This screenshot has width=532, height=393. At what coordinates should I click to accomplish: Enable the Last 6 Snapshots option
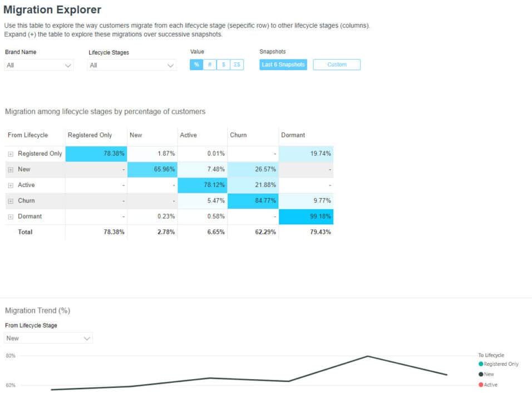coord(283,65)
